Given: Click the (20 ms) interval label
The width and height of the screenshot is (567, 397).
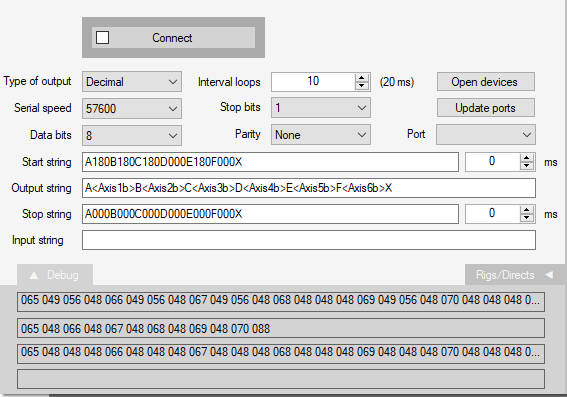Looking at the screenshot, I should pyautogui.click(x=397, y=82).
